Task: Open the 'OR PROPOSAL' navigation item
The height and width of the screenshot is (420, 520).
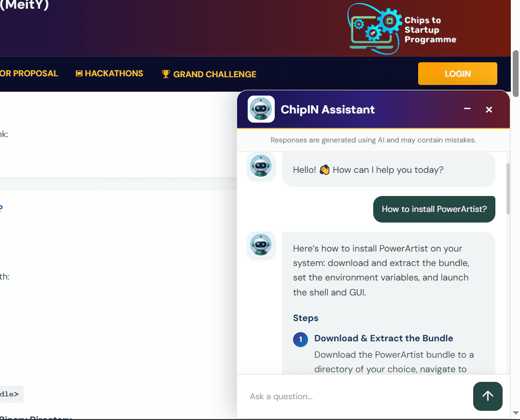Action: tap(29, 73)
